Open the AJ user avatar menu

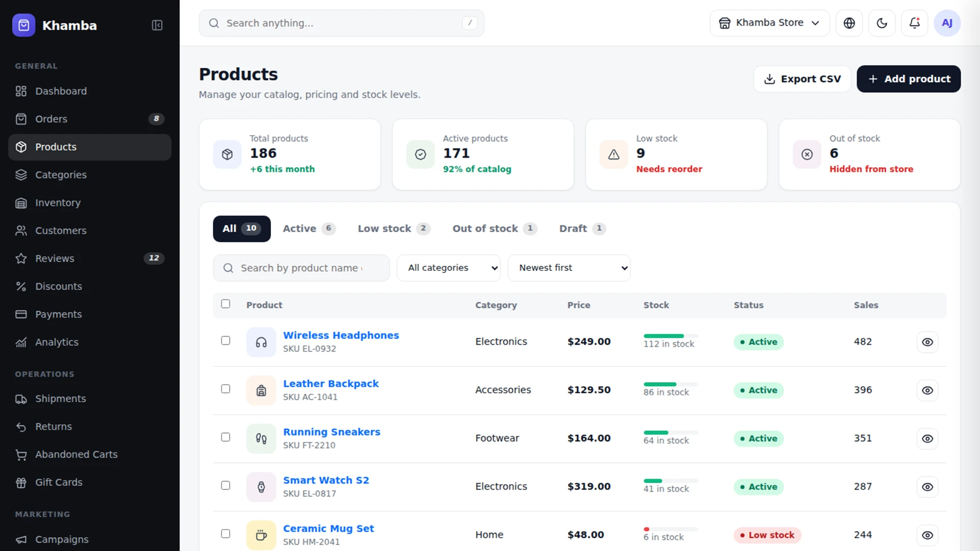coord(947,23)
